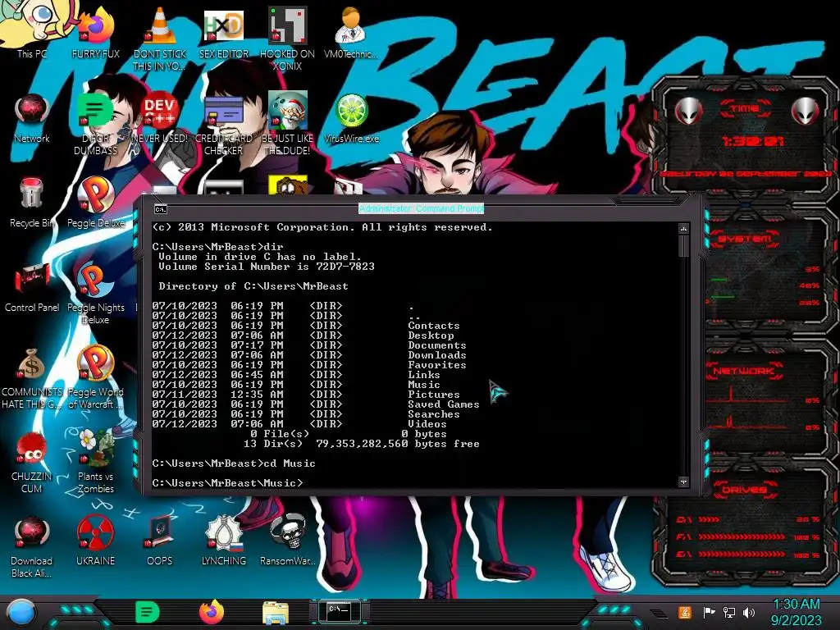Click the network tray icon
This screenshot has width=840, height=630.
729,612
